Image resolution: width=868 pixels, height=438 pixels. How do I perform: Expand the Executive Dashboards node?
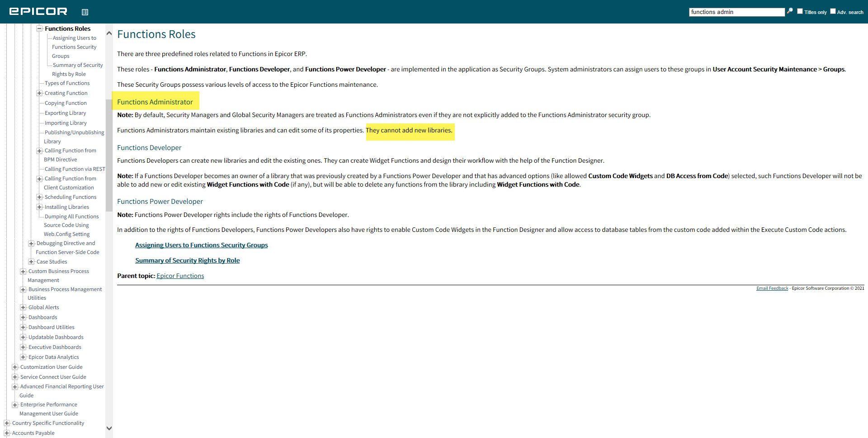pyautogui.click(x=23, y=347)
